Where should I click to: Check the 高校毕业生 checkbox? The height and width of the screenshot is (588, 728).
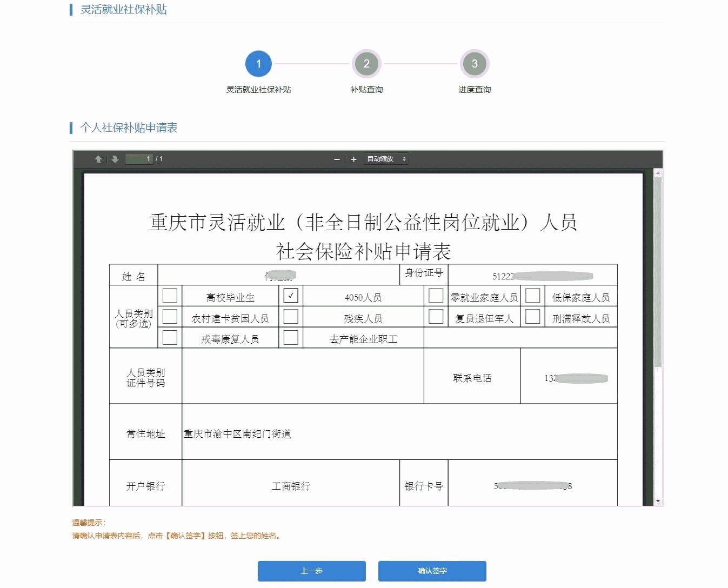pyautogui.click(x=170, y=296)
